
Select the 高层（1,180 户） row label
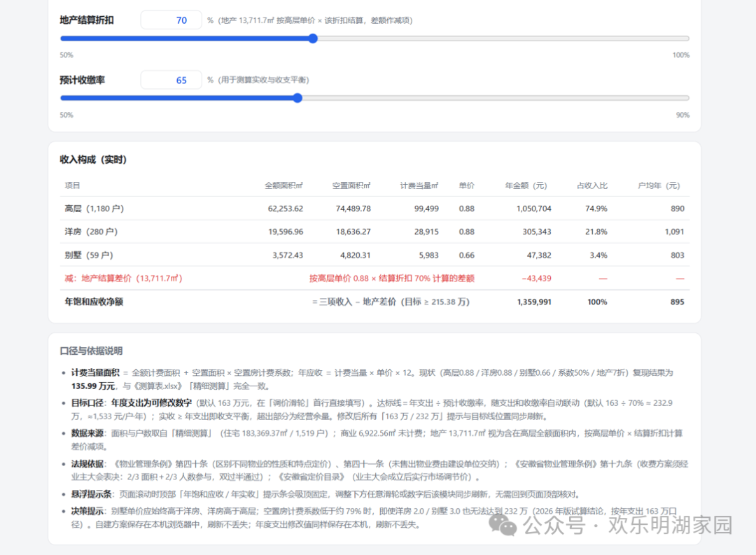pyautogui.click(x=94, y=209)
